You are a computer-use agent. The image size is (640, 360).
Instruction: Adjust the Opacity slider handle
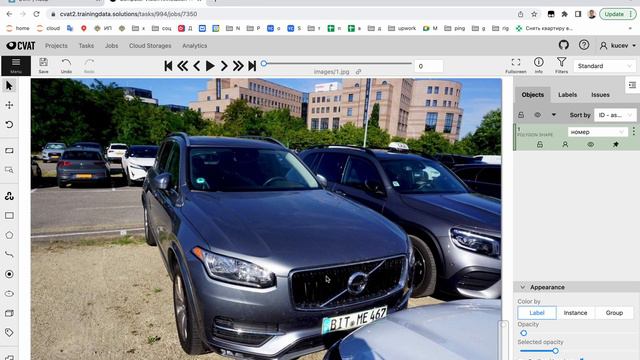524,333
